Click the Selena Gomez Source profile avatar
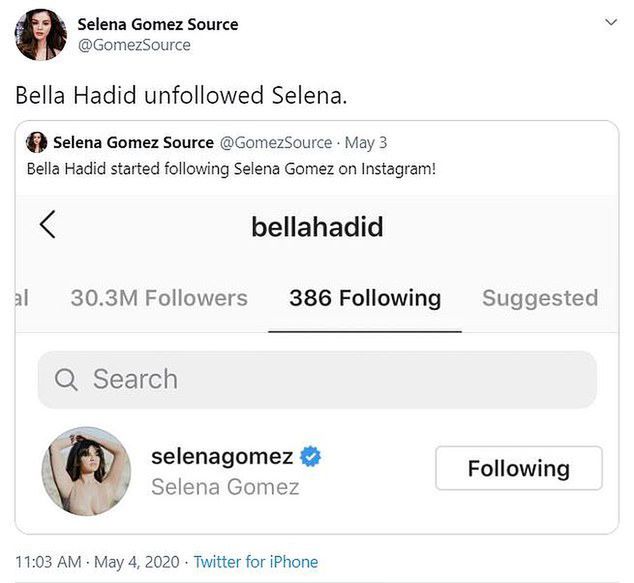This screenshot has height=583, width=634. coord(41,35)
